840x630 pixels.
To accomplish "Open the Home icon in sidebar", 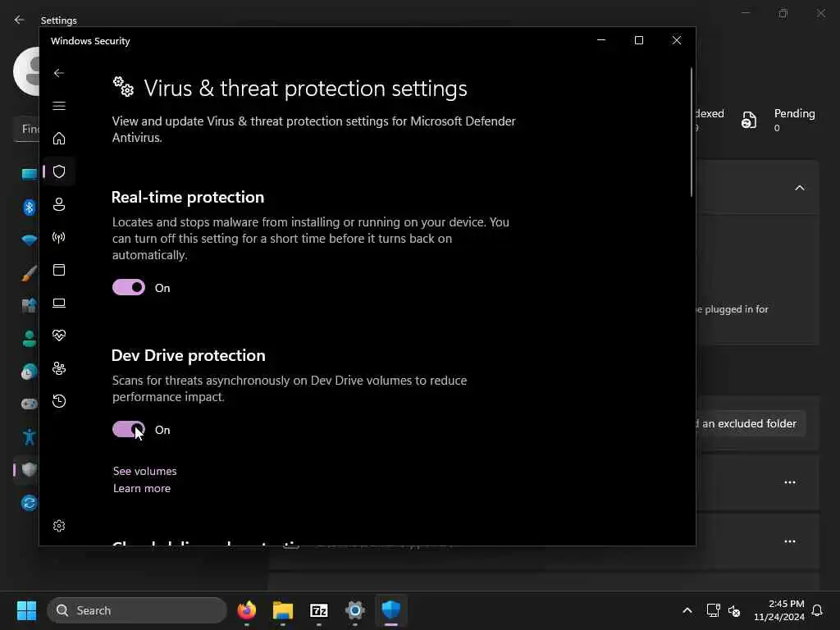I will point(59,138).
